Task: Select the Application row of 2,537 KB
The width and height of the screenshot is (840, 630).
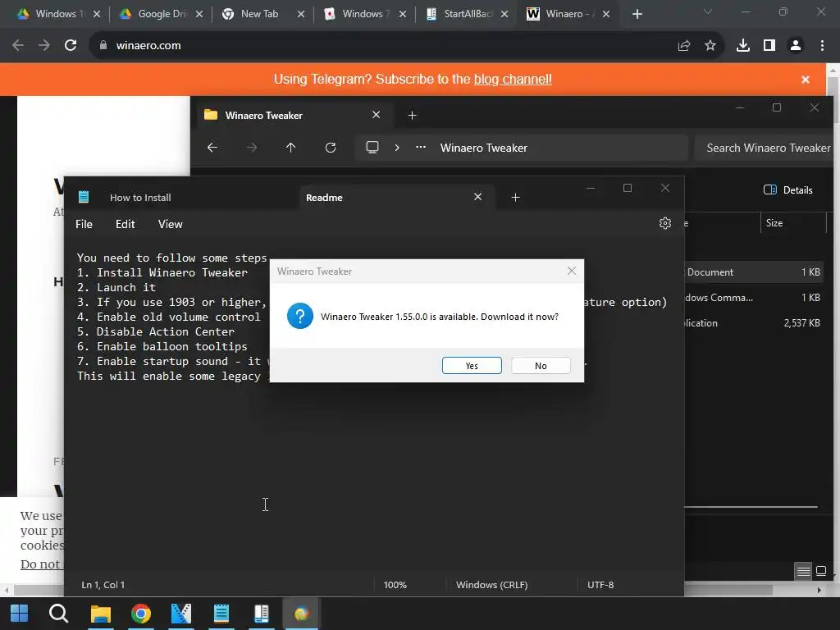Action: click(753, 323)
